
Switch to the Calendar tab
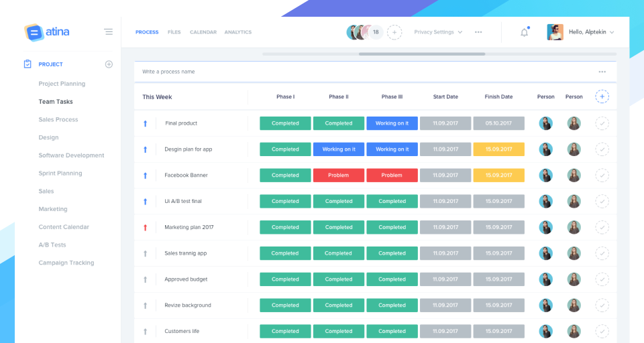coord(203,32)
